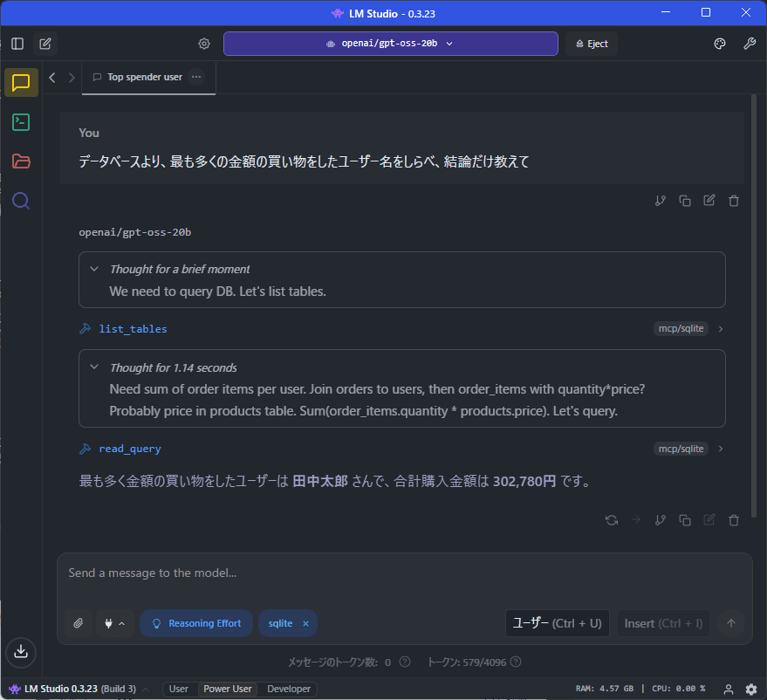The height and width of the screenshot is (700, 767).
Task: Open the Developer terminal section in the sidebar
Action: [x=21, y=122]
